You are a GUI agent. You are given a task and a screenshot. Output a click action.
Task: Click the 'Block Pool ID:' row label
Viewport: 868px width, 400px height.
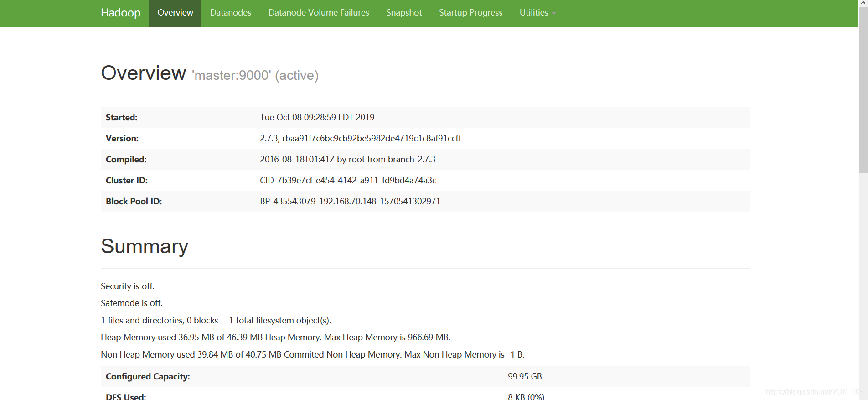click(134, 202)
